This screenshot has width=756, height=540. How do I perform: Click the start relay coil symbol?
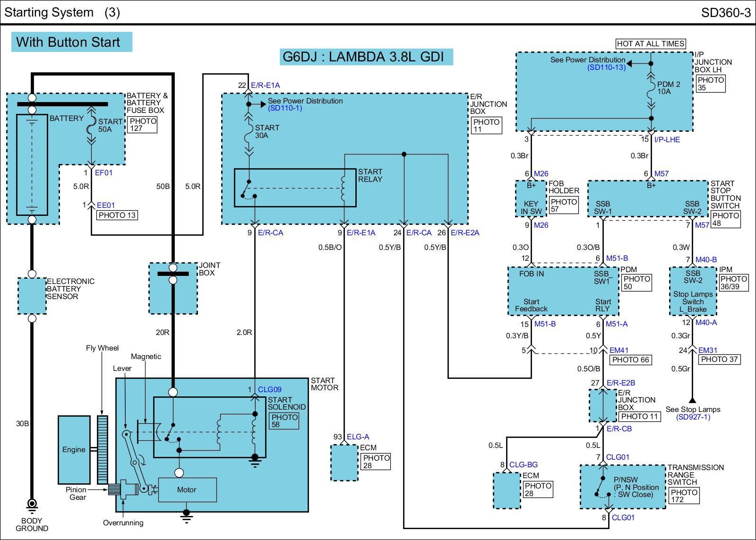(x=344, y=189)
